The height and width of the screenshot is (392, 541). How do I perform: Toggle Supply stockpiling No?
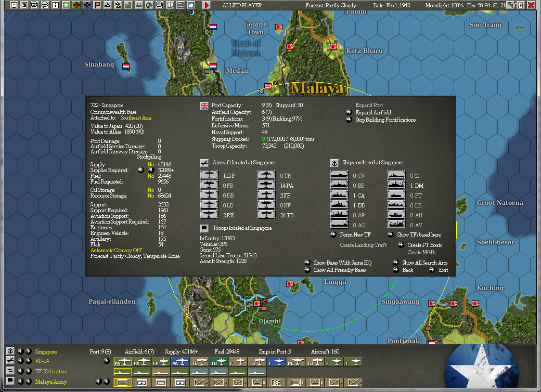click(x=151, y=164)
